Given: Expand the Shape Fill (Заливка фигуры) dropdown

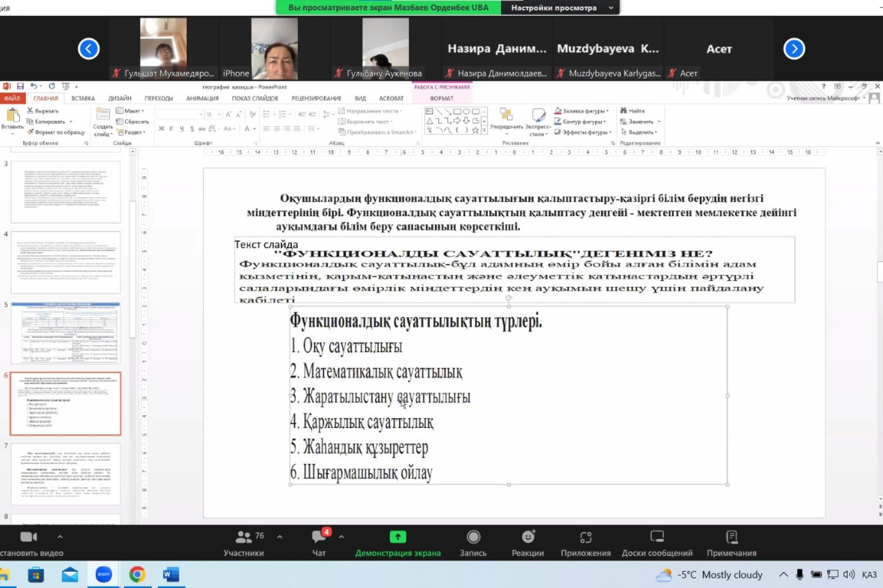Looking at the screenshot, I should (x=608, y=111).
